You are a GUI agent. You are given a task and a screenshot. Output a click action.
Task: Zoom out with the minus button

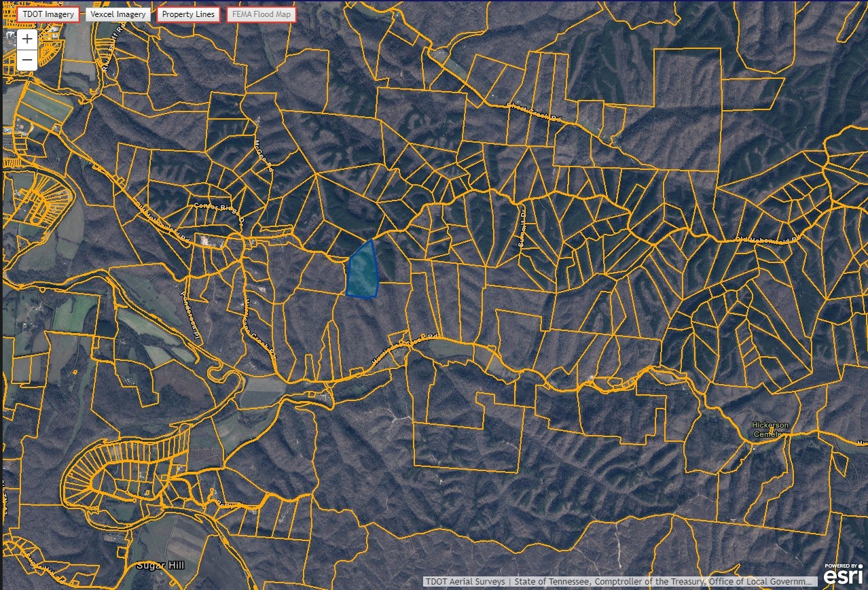(x=27, y=60)
